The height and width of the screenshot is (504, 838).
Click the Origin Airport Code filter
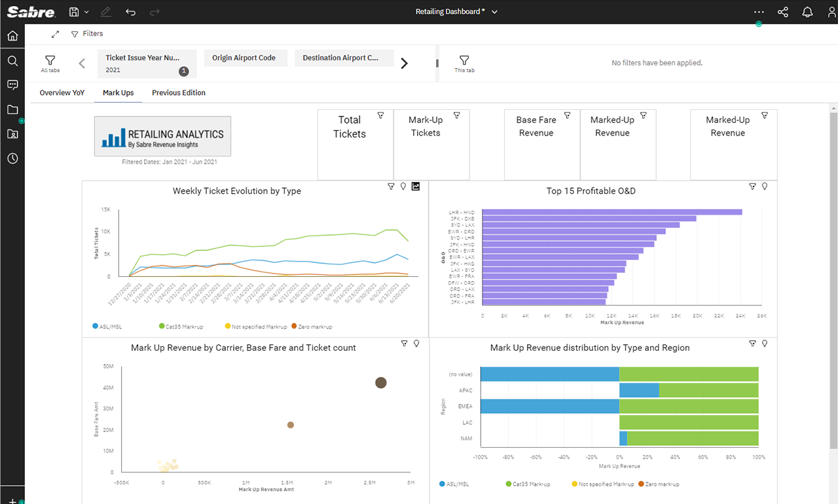tap(244, 58)
